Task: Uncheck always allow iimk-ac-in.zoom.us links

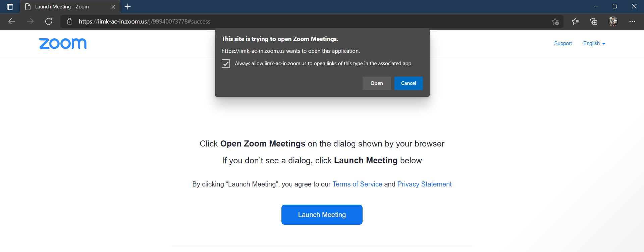Action: [226, 64]
